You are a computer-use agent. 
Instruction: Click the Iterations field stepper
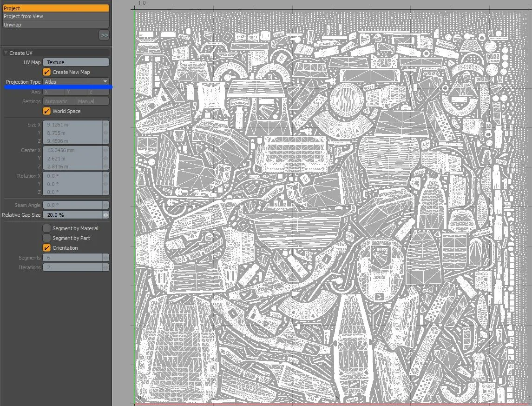coord(105,267)
